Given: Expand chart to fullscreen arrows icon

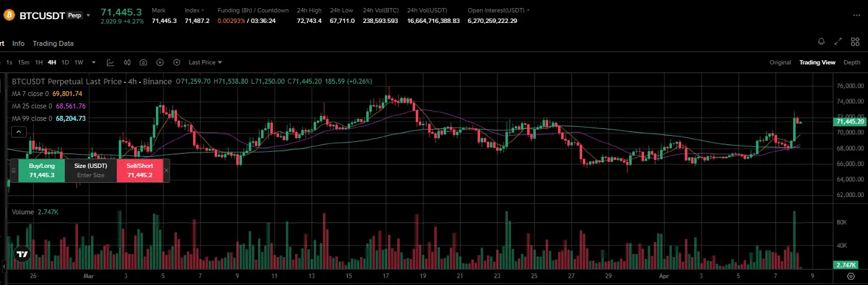Looking at the screenshot, I should tap(838, 42).
